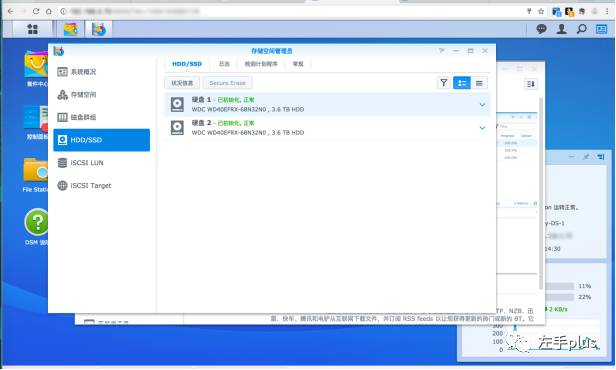Pin the widget panel using the pin icon
The height and width of the screenshot is (370, 616).
pos(586,157)
